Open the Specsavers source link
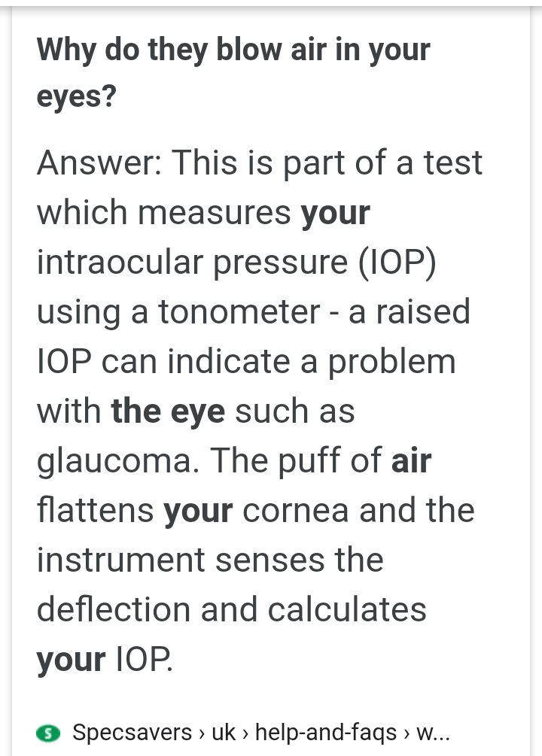The width and height of the screenshot is (542, 756). [132, 733]
